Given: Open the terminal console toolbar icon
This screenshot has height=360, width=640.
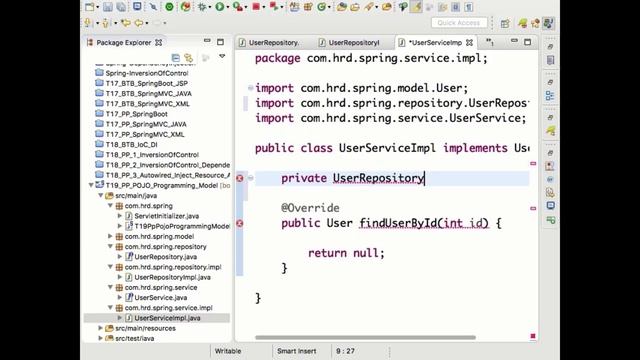Looking at the screenshot, I should 137,7.
